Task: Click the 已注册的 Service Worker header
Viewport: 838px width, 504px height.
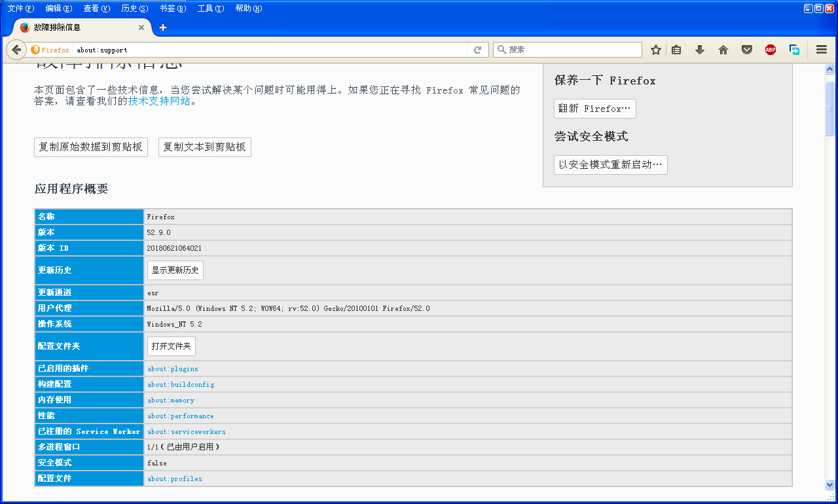Action: tap(89, 431)
